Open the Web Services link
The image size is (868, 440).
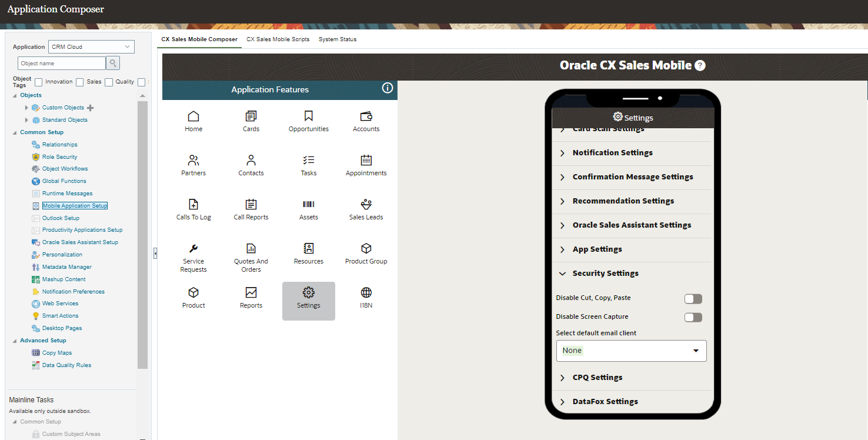point(60,304)
